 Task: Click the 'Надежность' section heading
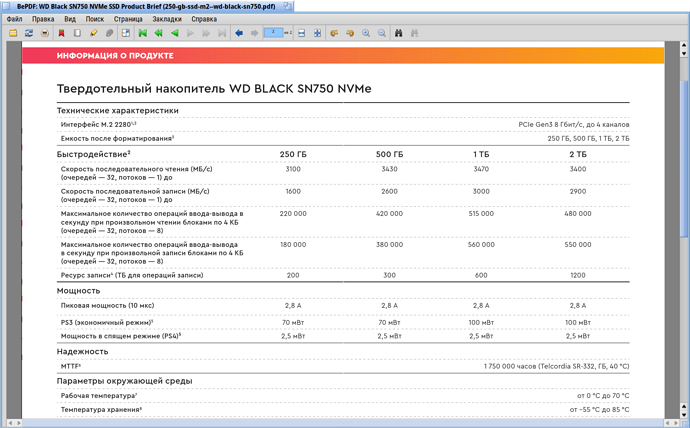[82, 351]
